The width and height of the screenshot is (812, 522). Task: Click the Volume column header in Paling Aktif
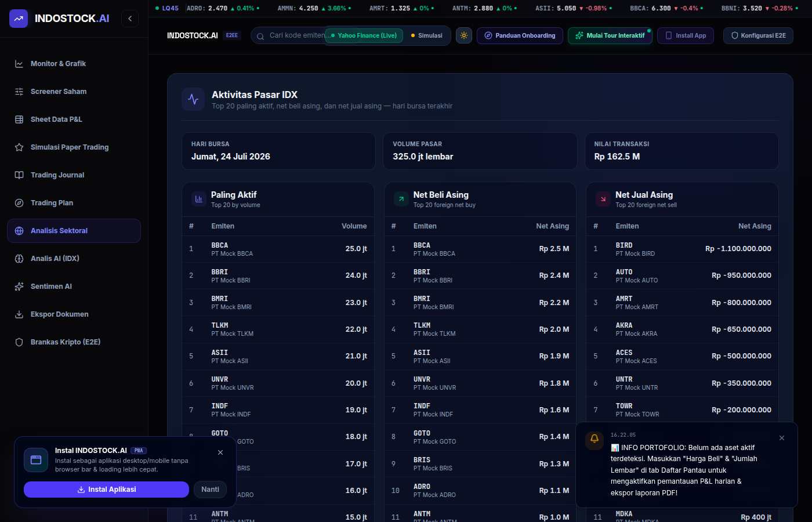(x=354, y=226)
